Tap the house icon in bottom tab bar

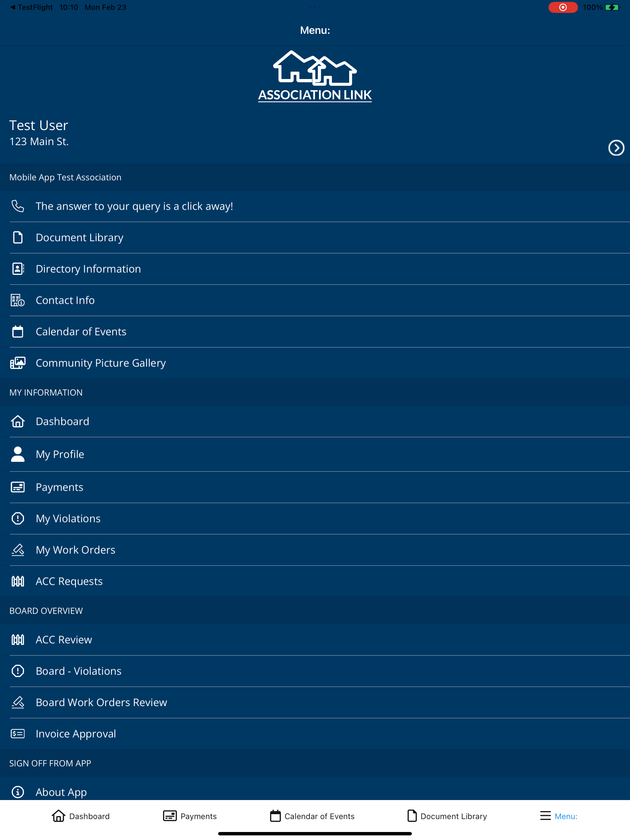point(58,816)
